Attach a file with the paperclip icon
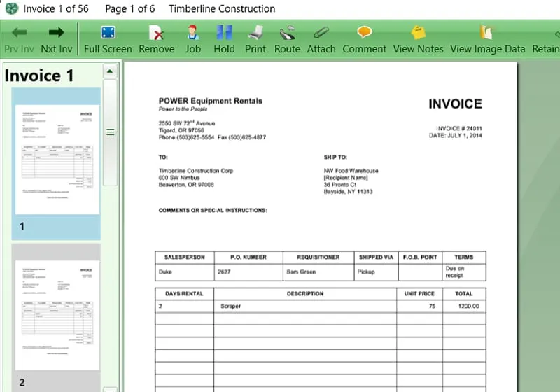This screenshot has height=392, width=560. (321, 39)
